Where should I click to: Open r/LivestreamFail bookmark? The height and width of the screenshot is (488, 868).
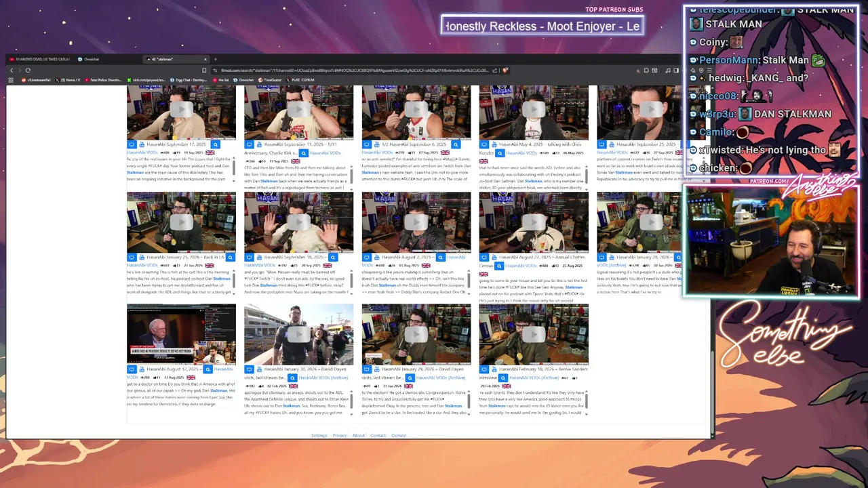click(x=37, y=80)
